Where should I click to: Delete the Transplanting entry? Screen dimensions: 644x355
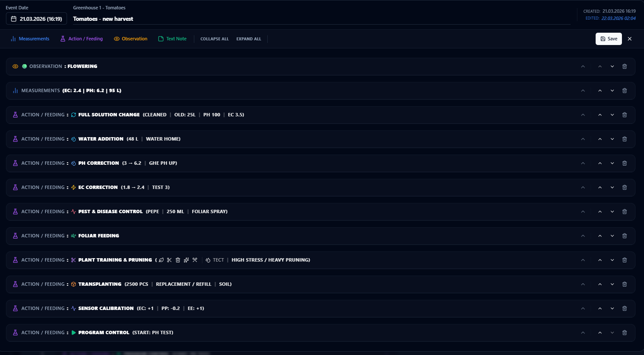tap(624, 284)
